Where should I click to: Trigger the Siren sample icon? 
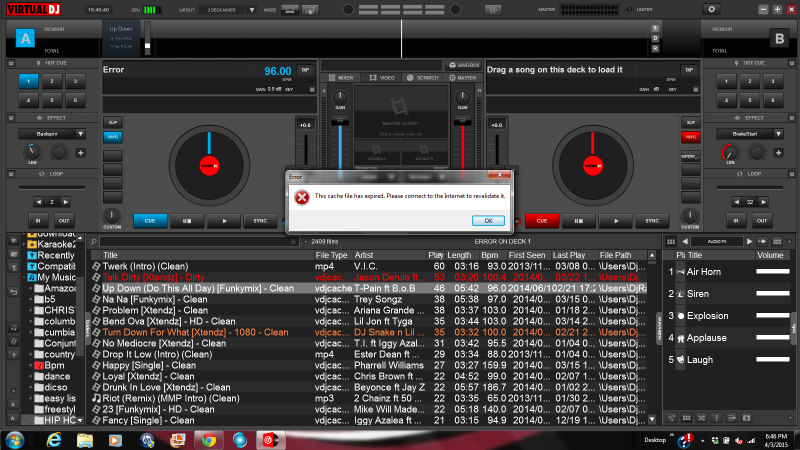tap(680, 294)
